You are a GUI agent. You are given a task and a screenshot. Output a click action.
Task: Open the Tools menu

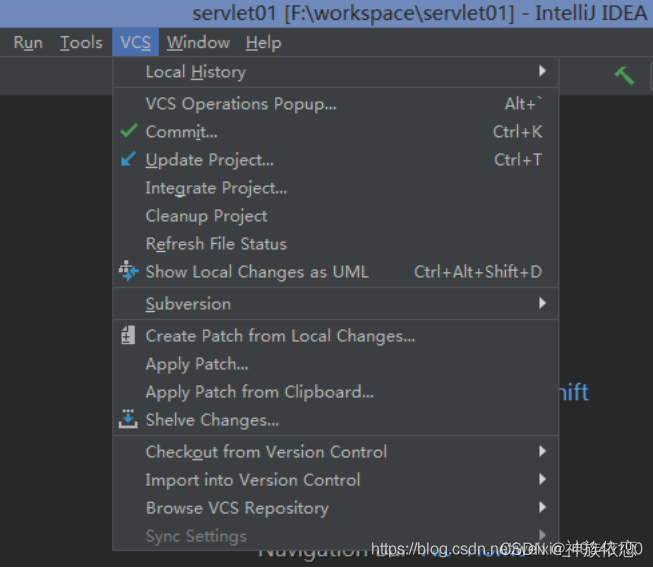(81, 43)
